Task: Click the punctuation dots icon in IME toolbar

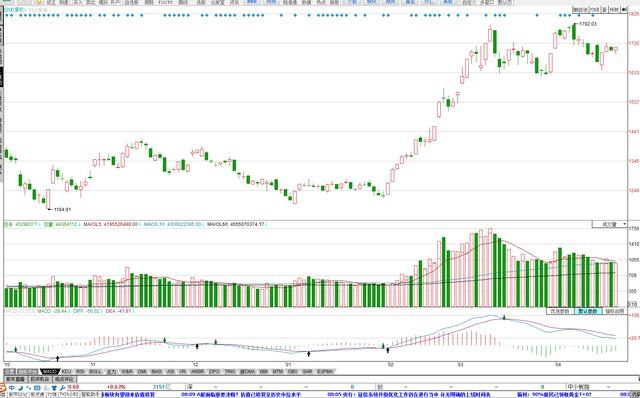Action: pyautogui.click(x=29, y=387)
